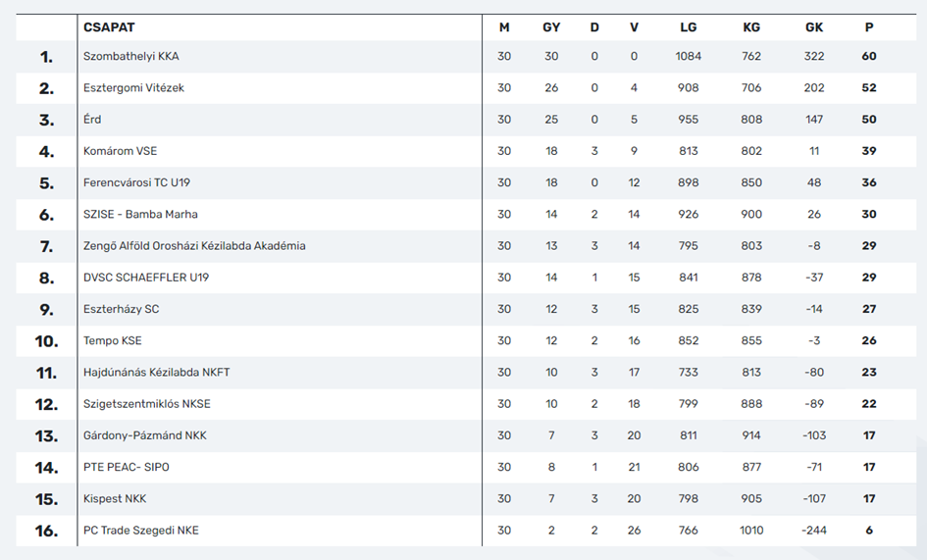The height and width of the screenshot is (560, 927).
Task: Click the GY wins column header
Action: point(551,27)
